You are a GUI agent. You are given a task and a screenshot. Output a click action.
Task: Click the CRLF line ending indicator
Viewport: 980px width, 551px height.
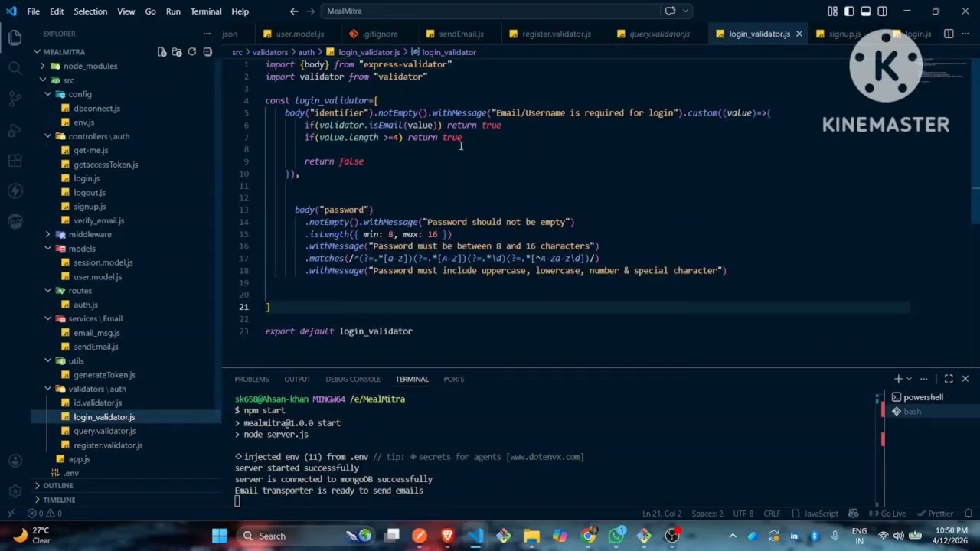click(x=772, y=514)
